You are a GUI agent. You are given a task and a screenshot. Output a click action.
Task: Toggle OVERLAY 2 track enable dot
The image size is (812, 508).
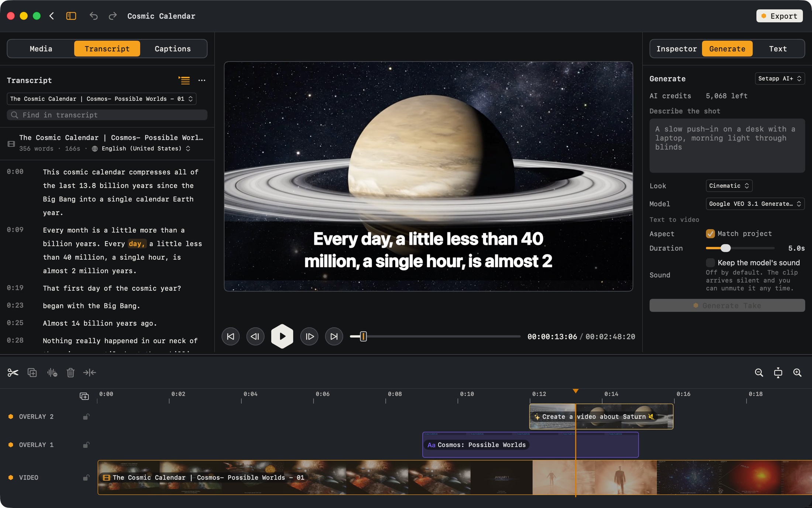tap(11, 416)
